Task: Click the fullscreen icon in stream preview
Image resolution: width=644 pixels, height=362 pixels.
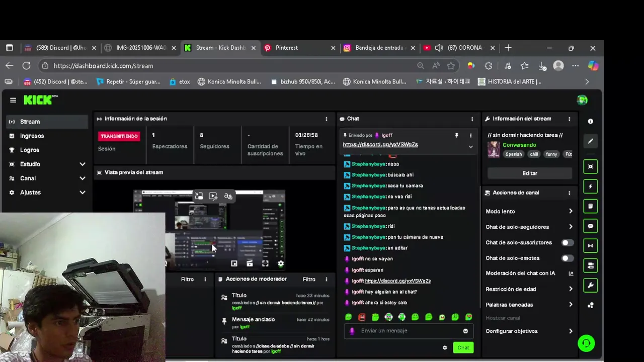Action: click(x=265, y=263)
